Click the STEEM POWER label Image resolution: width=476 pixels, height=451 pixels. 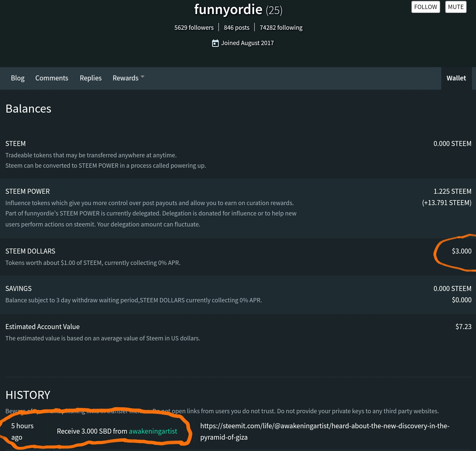pyautogui.click(x=27, y=191)
